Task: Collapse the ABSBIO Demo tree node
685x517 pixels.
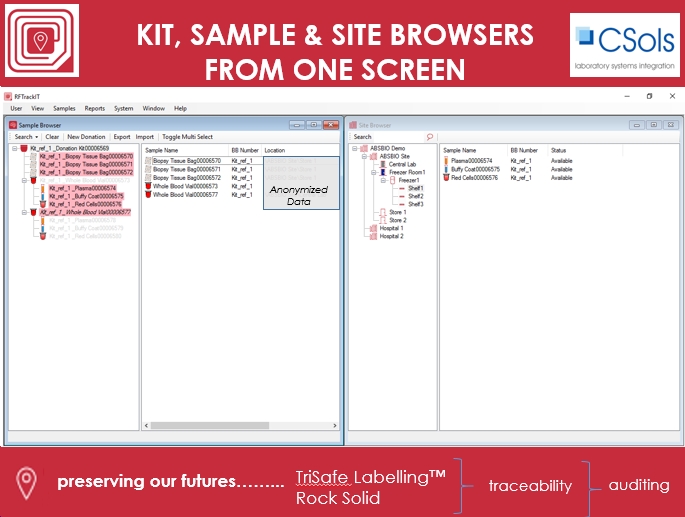Action: (x=355, y=149)
